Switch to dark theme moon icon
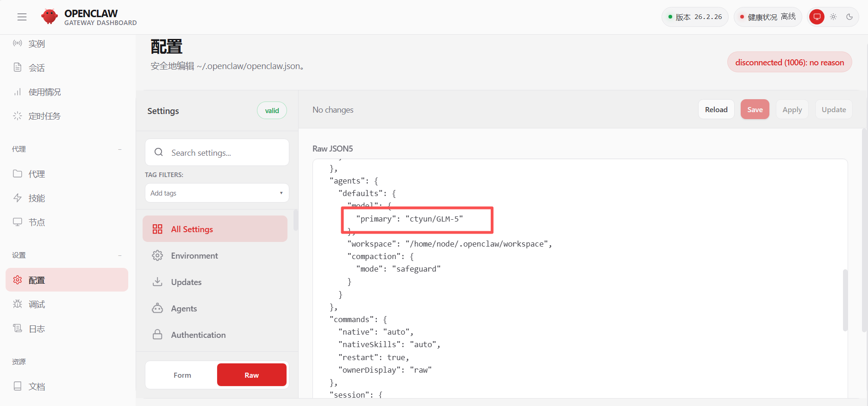The width and height of the screenshot is (868, 406). (x=849, y=17)
